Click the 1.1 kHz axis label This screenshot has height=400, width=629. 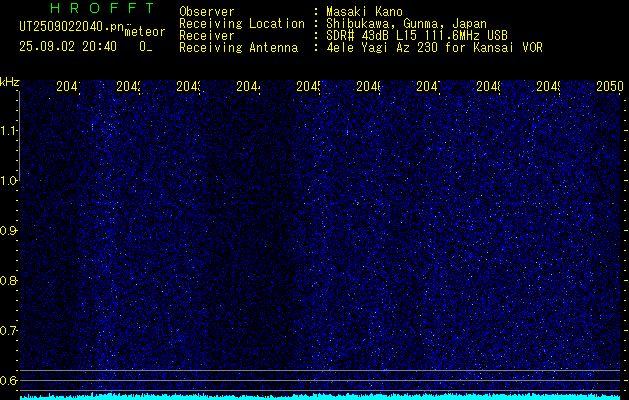tap(8, 130)
